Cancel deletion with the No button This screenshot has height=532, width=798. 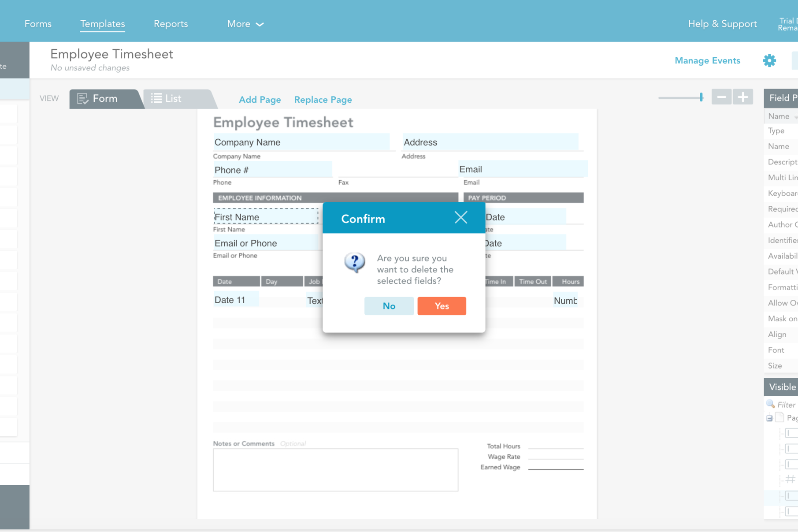[389, 306]
